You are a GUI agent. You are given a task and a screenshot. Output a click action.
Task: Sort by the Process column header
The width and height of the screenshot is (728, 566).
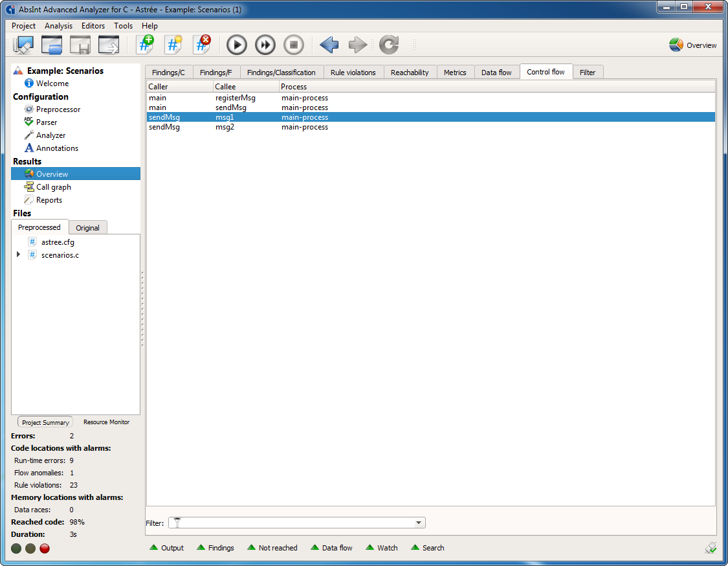pos(497,86)
